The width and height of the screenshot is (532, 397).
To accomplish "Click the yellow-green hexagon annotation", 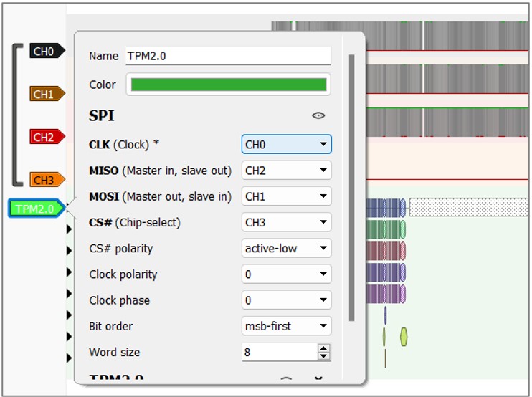I will coord(404,337).
